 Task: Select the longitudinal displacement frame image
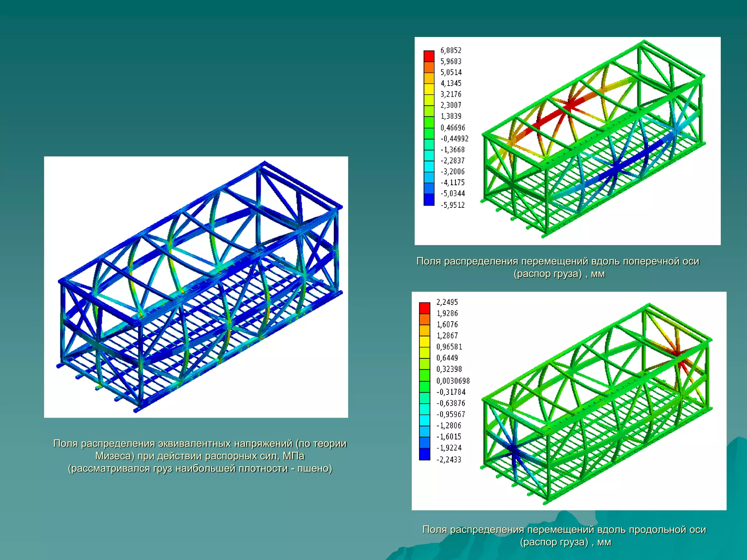tap(595, 401)
